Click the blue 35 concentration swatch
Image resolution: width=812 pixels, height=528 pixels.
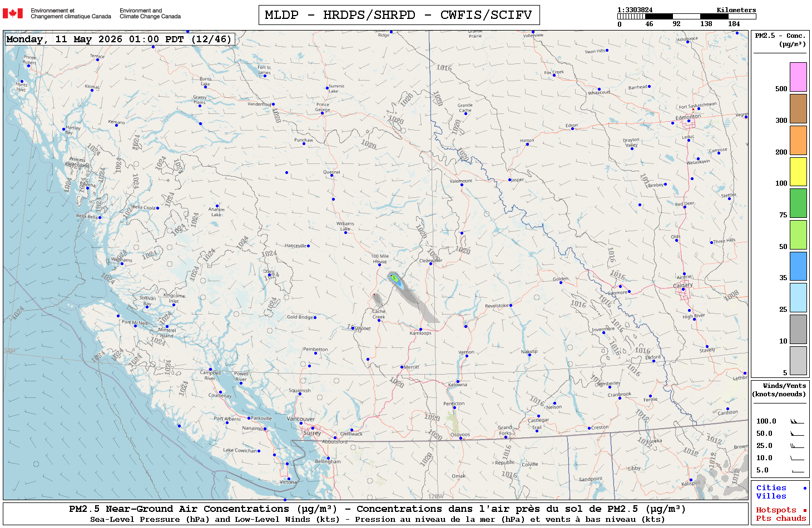pyautogui.click(x=798, y=266)
